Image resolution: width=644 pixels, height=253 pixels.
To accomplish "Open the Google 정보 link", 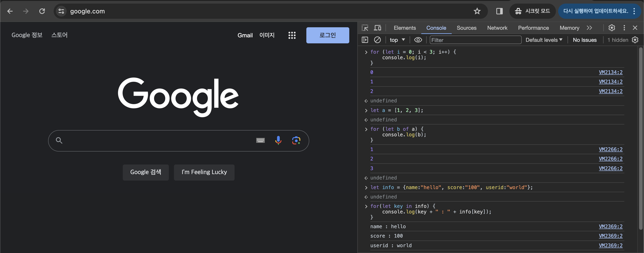I will point(27,35).
